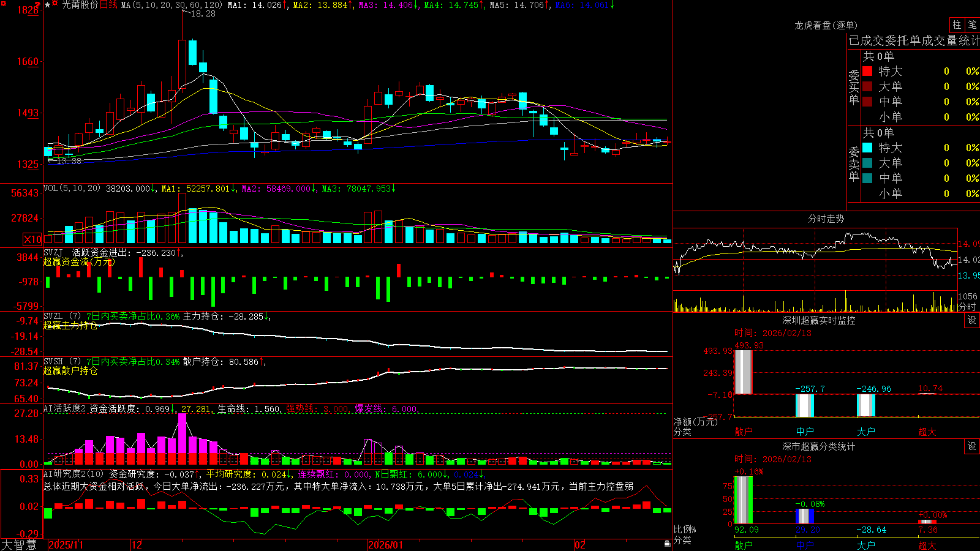Screen dimensions: 980x551
Task: Click the lock icon at the timeline end
Action: pyautogui.click(x=667, y=544)
